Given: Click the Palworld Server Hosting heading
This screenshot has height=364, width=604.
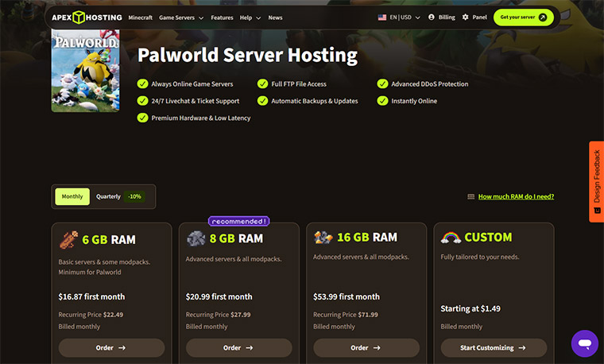Looking at the screenshot, I should pos(248,55).
